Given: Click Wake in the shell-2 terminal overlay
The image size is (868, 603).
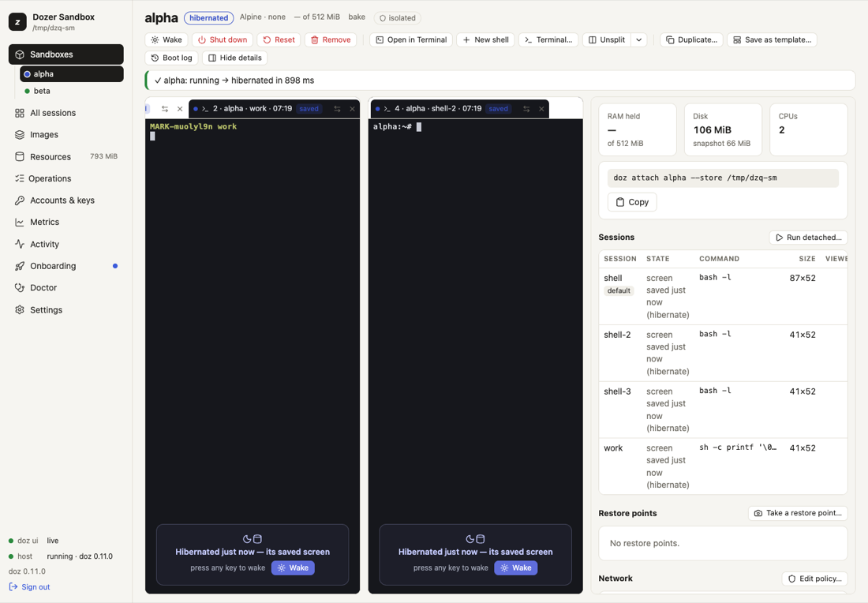Looking at the screenshot, I should pyautogui.click(x=516, y=567).
